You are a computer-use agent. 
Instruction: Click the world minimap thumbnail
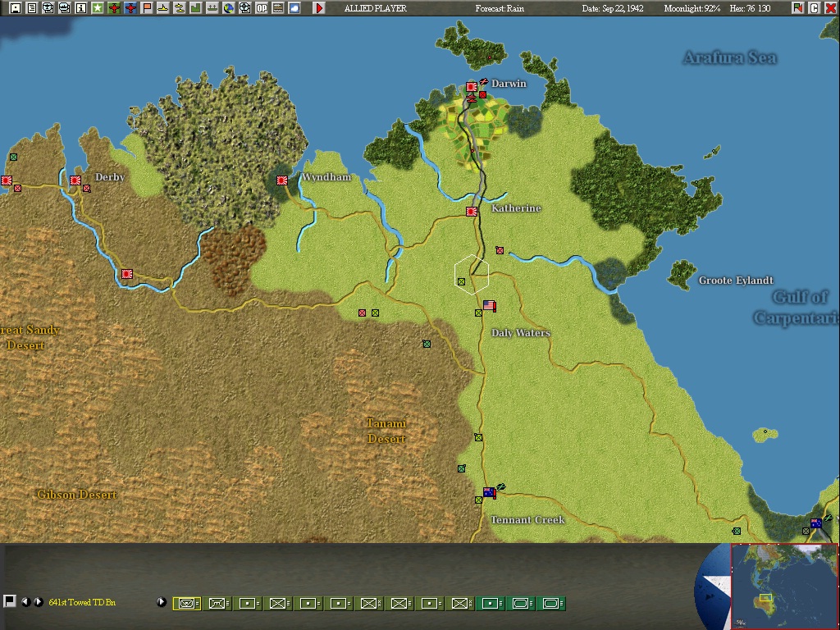click(x=783, y=586)
